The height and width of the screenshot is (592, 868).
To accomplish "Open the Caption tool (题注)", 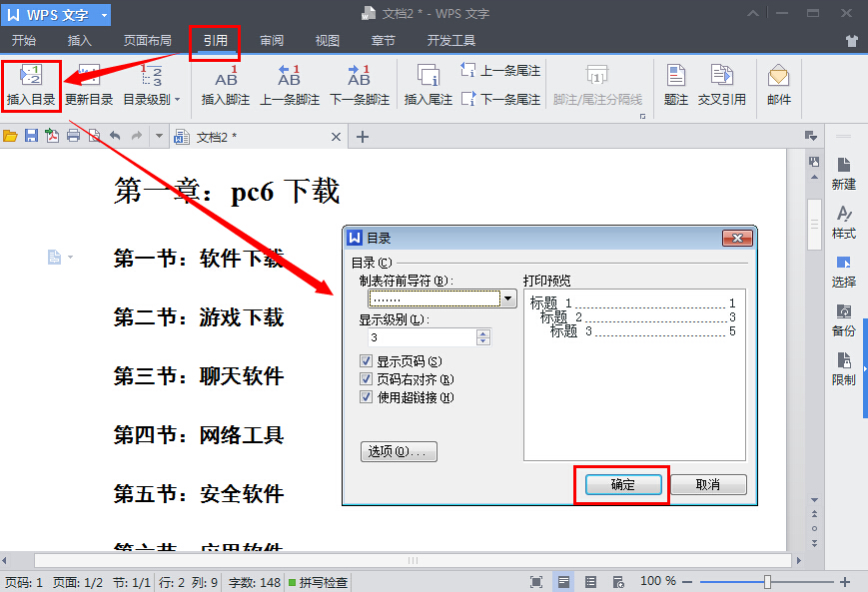I will point(676,84).
